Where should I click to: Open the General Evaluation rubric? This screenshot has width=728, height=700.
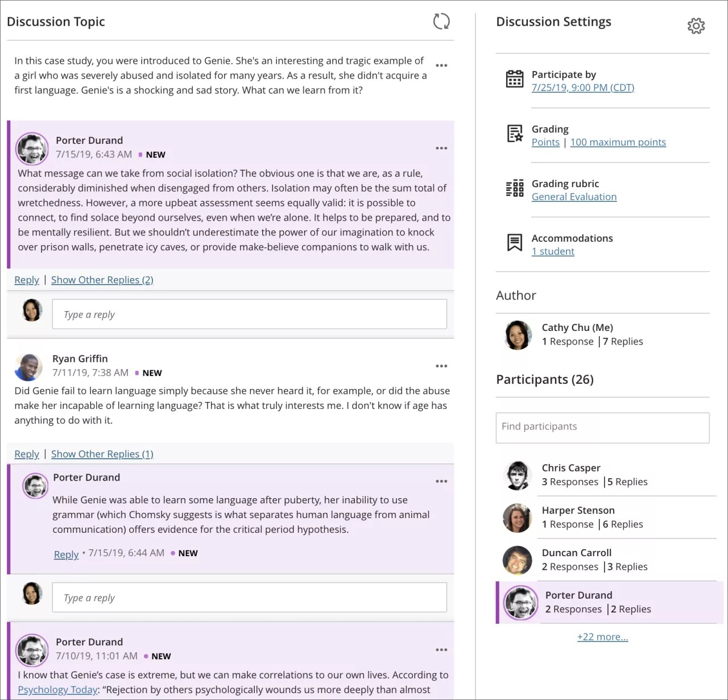click(x=574, y=196)
